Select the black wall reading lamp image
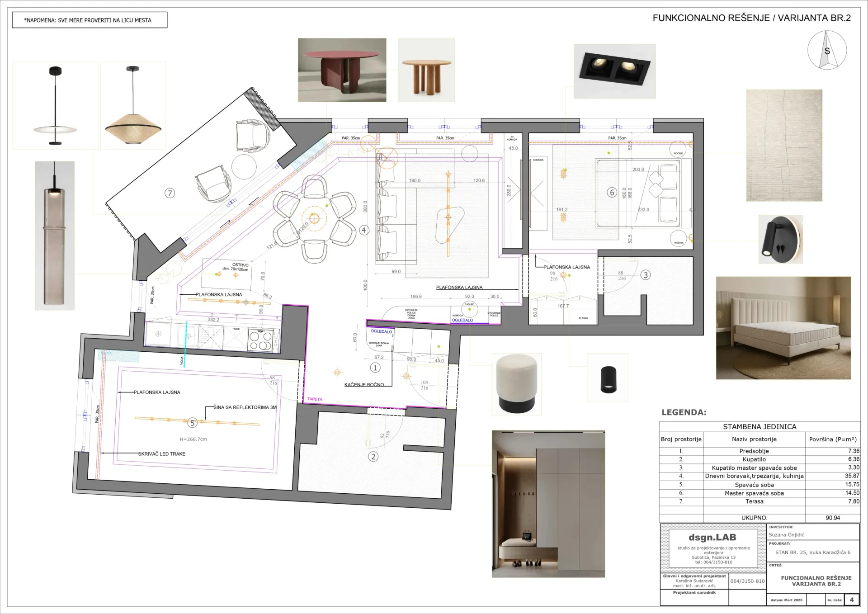Screen dimensions: 868x614 coord(780,239)
